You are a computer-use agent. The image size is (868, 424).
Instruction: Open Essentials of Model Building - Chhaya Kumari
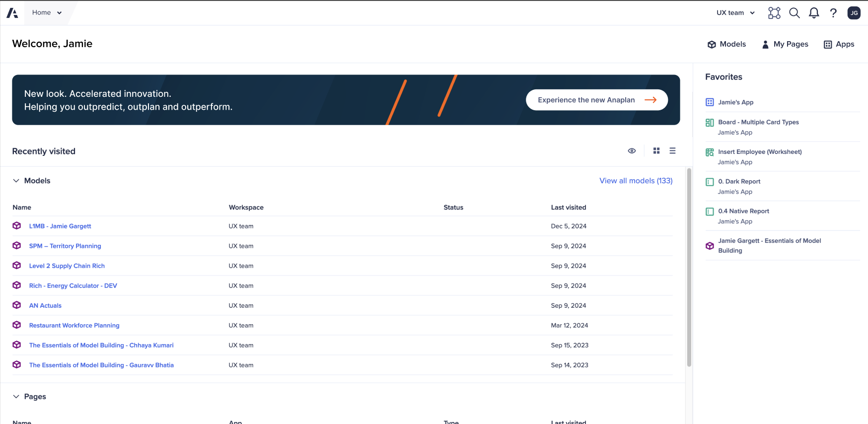click(101, 345)
